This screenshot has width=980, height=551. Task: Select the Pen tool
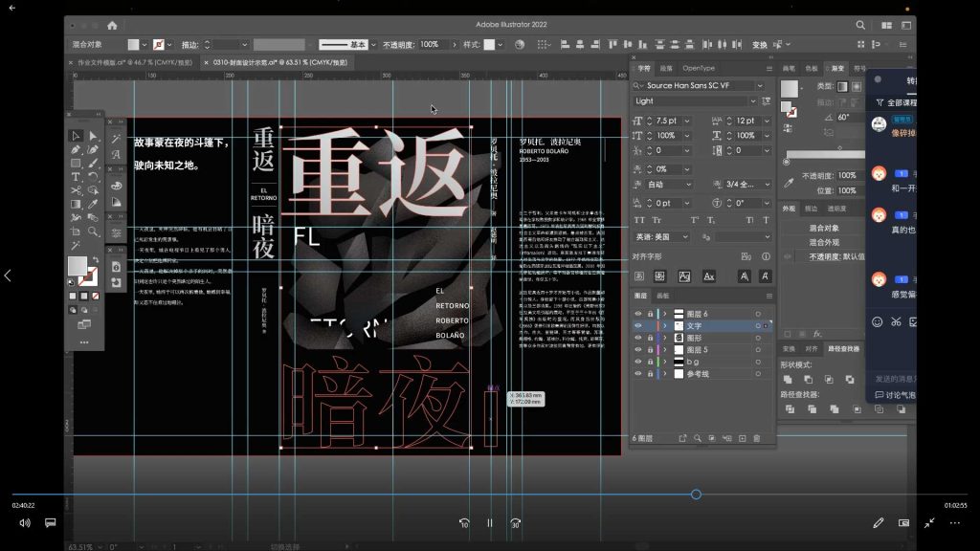tap(76, 148)
